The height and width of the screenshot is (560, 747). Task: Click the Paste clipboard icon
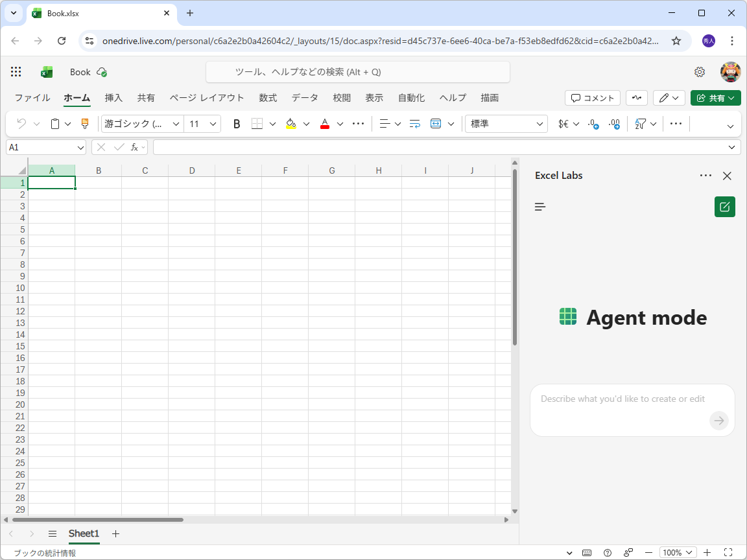(x=55, y=124)
